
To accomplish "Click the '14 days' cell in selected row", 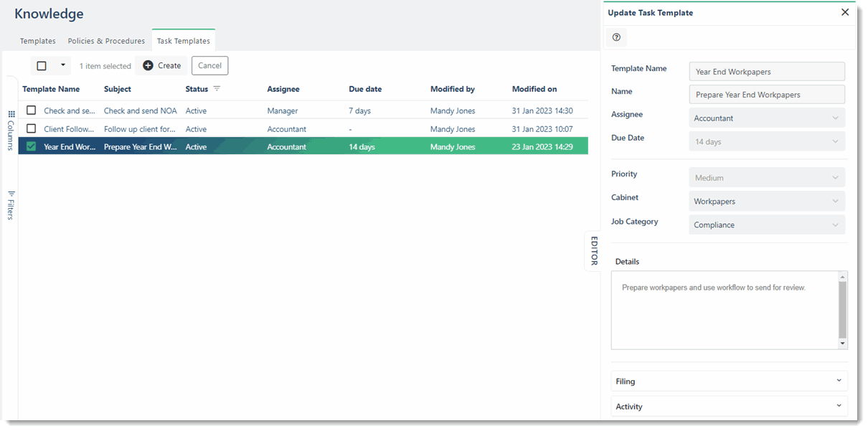I will [x=362, y=147].
